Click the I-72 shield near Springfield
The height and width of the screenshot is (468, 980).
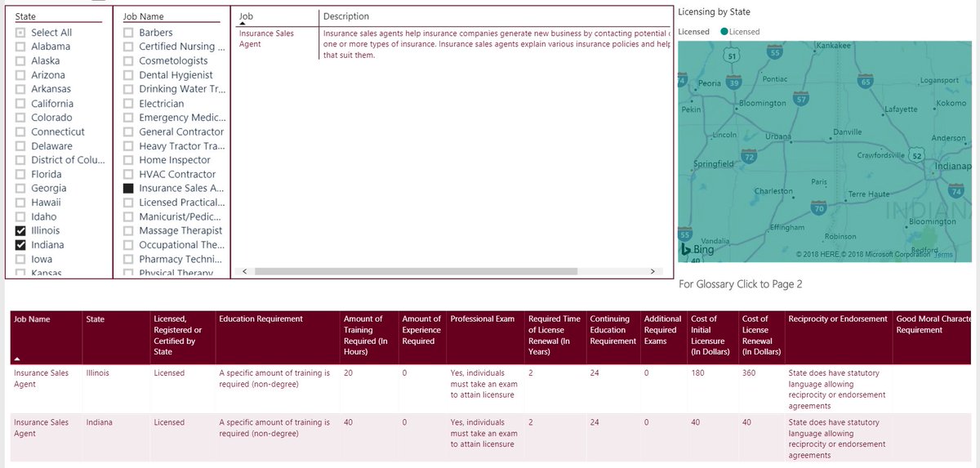749,156
